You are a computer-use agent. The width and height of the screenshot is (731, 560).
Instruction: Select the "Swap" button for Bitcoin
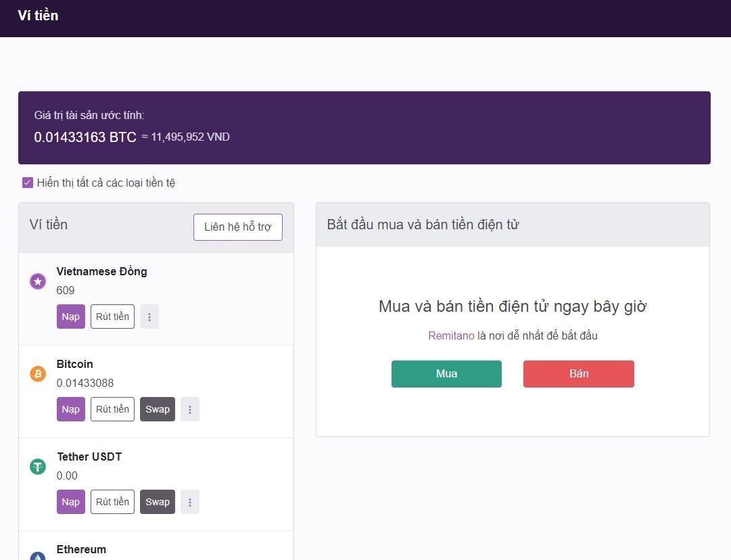tap(157, 409)
